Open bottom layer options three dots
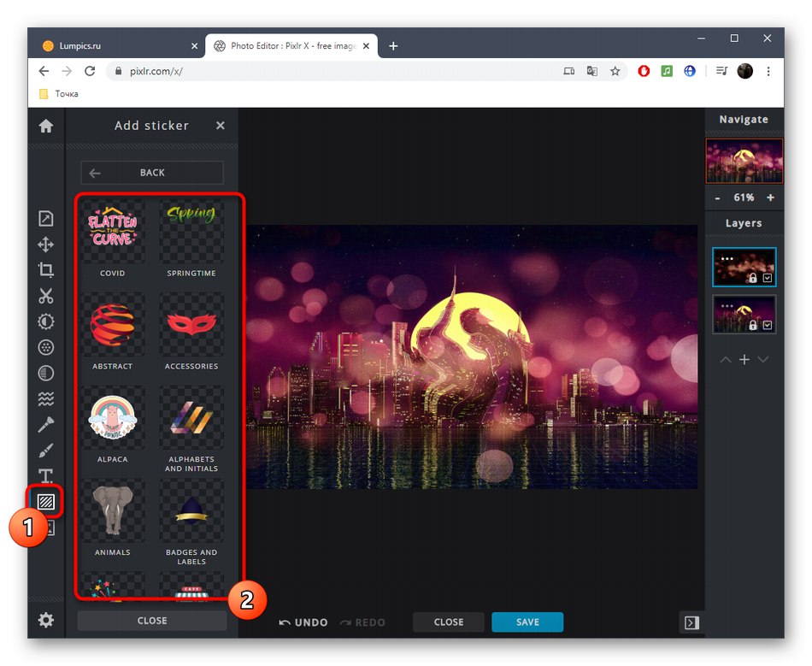Screen dimensions: 812x666 tap(727, 305)
